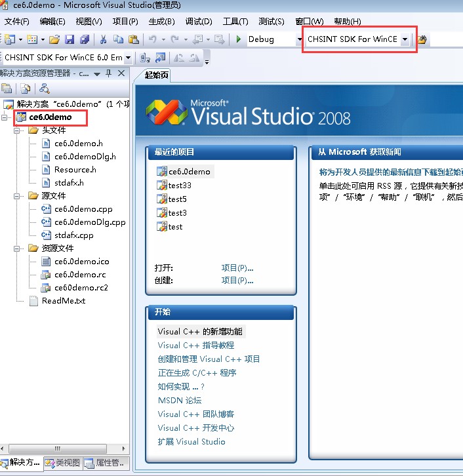The width and height of the screenshot is (463, 476).
Task: Open the Undo history dropdown arrow
Action: pos(163,39)
